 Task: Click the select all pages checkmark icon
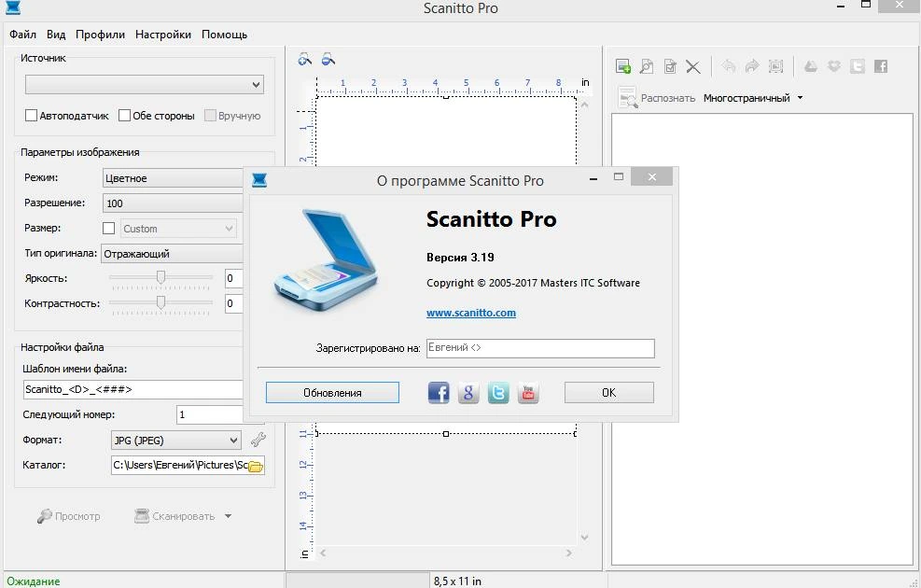click(670, 66)
